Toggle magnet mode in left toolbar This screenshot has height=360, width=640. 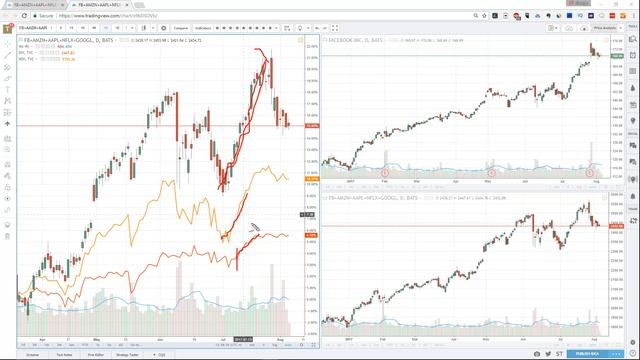[x=7, y=164]
